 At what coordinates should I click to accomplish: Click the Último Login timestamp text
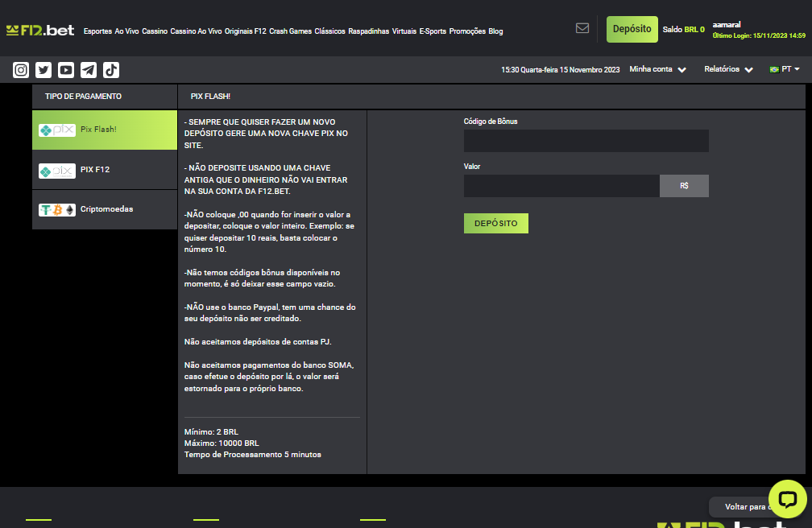pyautogui.click(x=759, y=35)
